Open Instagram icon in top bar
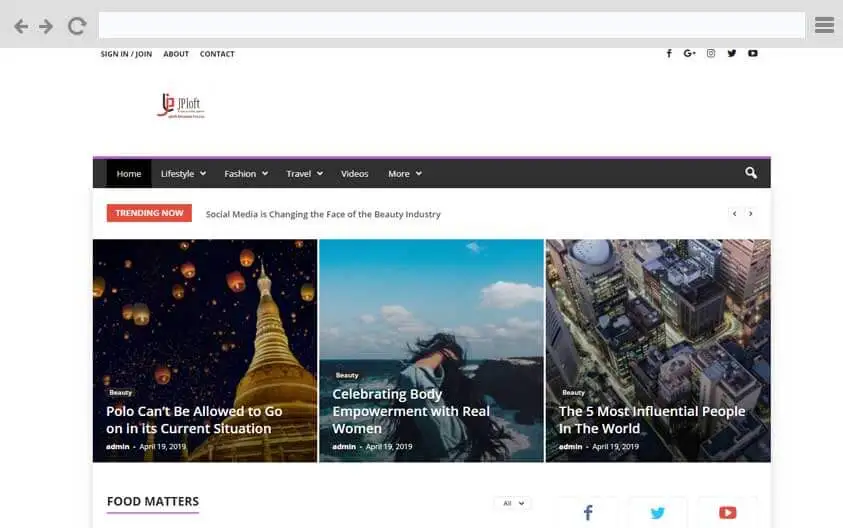The image size is (843, 528). pos(711,54)
